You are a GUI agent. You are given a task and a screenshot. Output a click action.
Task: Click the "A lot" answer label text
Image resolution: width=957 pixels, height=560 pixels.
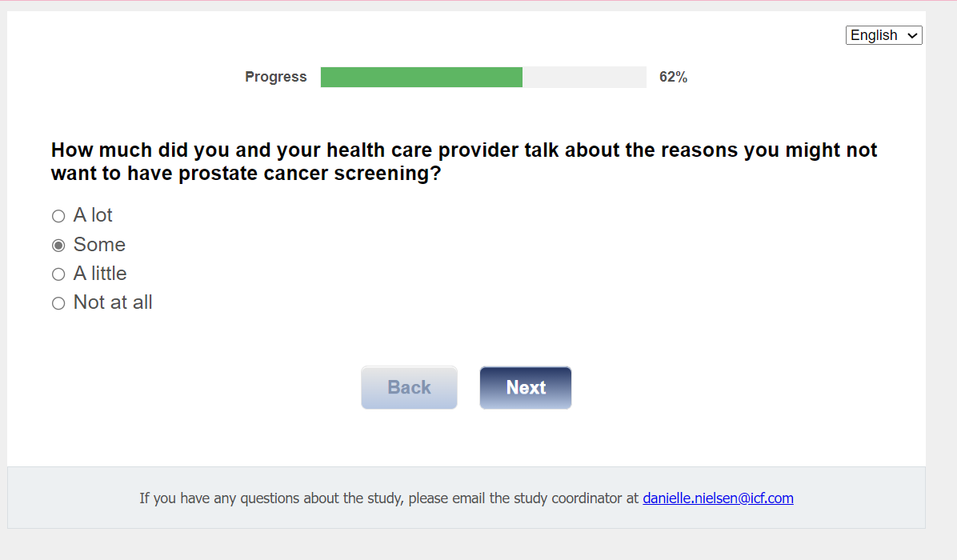point(93,215)
